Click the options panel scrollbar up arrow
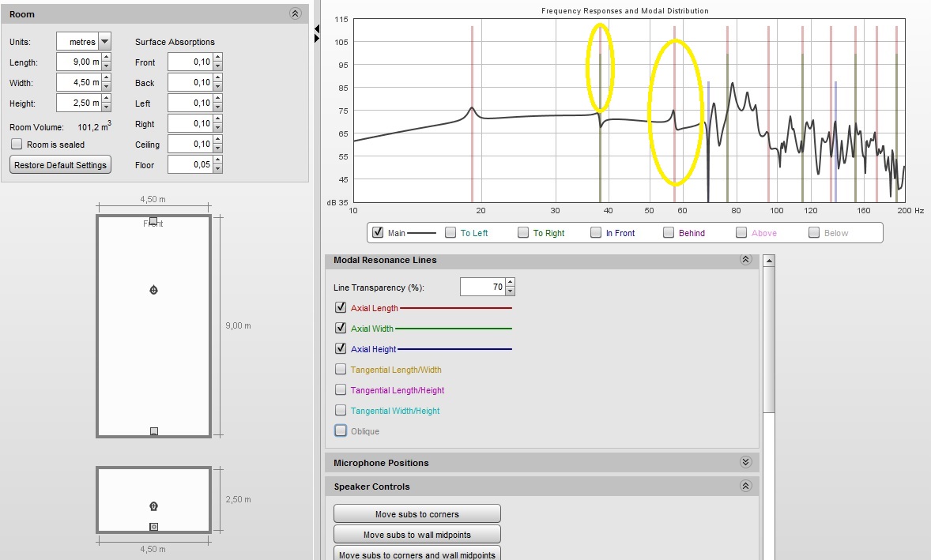931x560 pixels. click(x=769, y=261)
